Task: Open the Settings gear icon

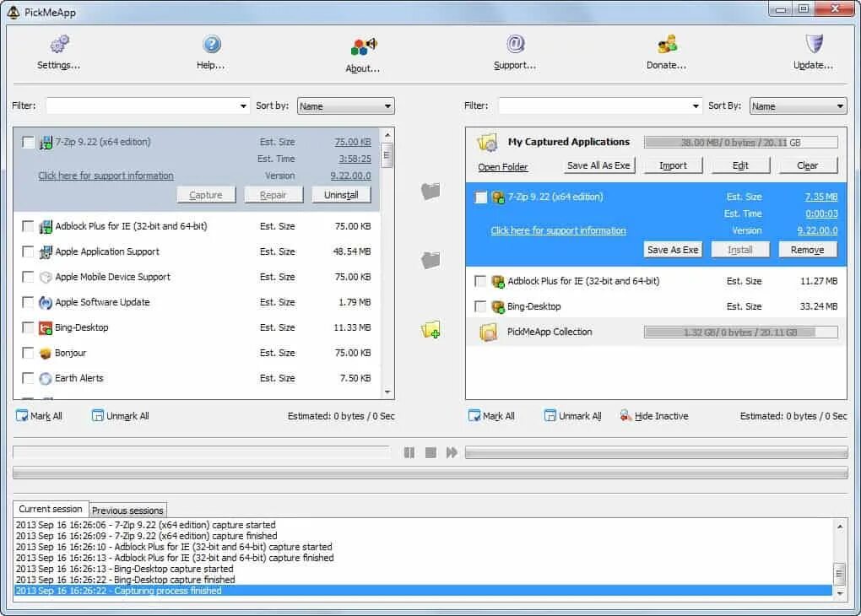Action: point(59,44)
